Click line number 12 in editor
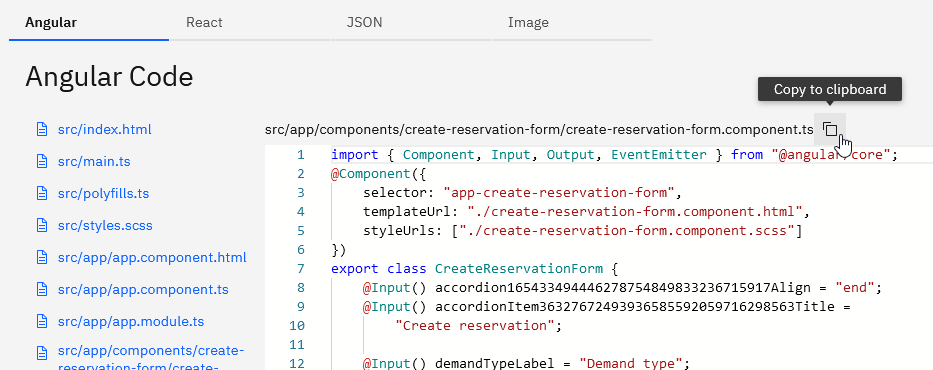 click(296, 363)
